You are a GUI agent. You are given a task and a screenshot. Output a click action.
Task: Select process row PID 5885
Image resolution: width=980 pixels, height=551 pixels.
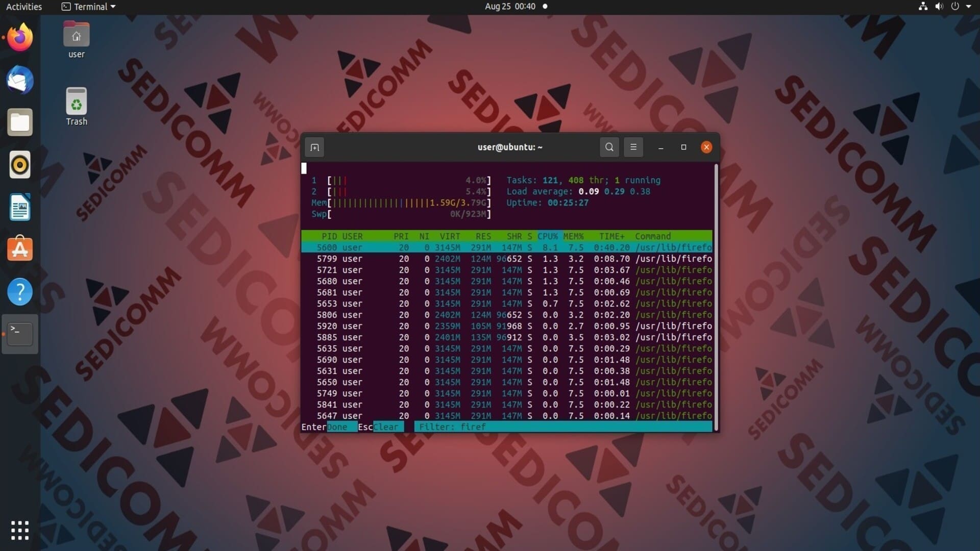(507, 337)
